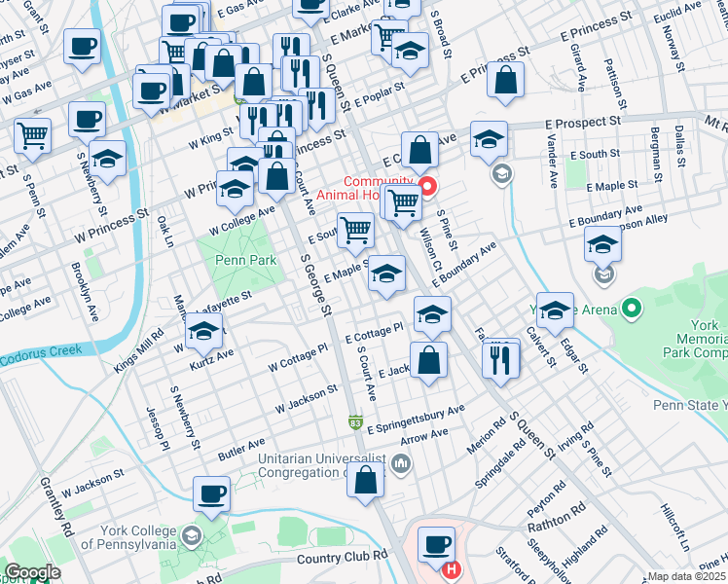The height and width of the screenshot is (584, 728).
Task: Click the gray school pin below E Prospect St
Action: [502, 175]
